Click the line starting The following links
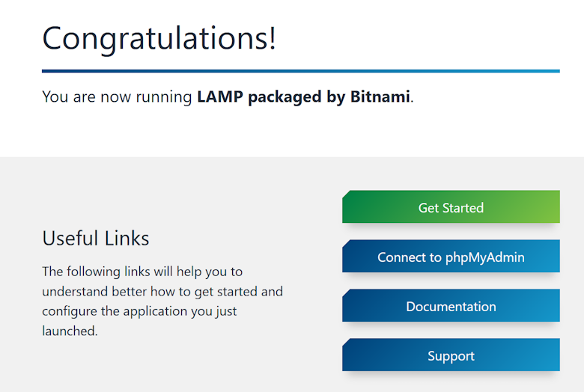The height and width of the screenshot is (392, 584). tap(142, 271)
